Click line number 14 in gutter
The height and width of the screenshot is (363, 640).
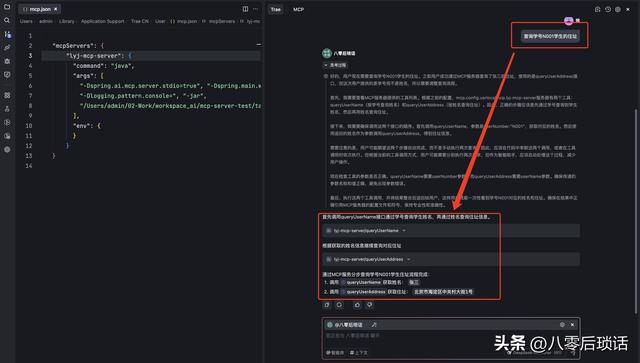click(29, 166)
